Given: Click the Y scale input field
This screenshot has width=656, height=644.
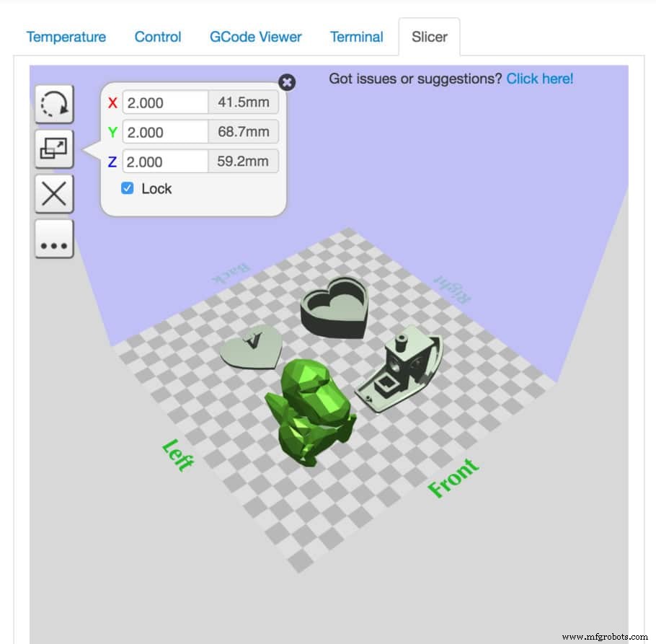Looking at the screenshot, I should click(164, 132).
